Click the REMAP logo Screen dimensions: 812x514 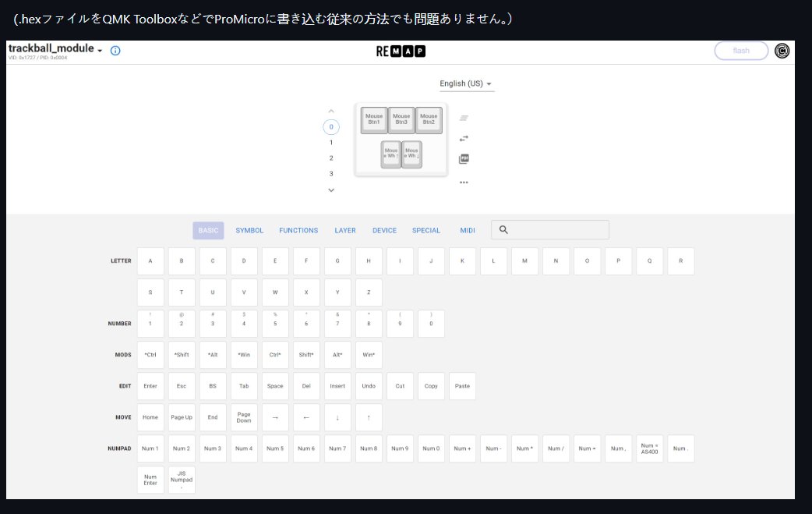(401, 51)
